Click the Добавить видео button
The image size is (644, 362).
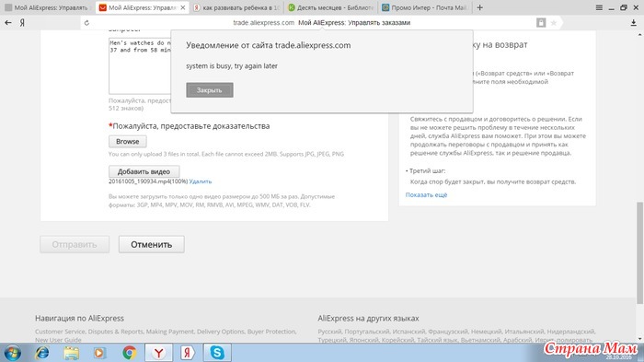(144, 171)
